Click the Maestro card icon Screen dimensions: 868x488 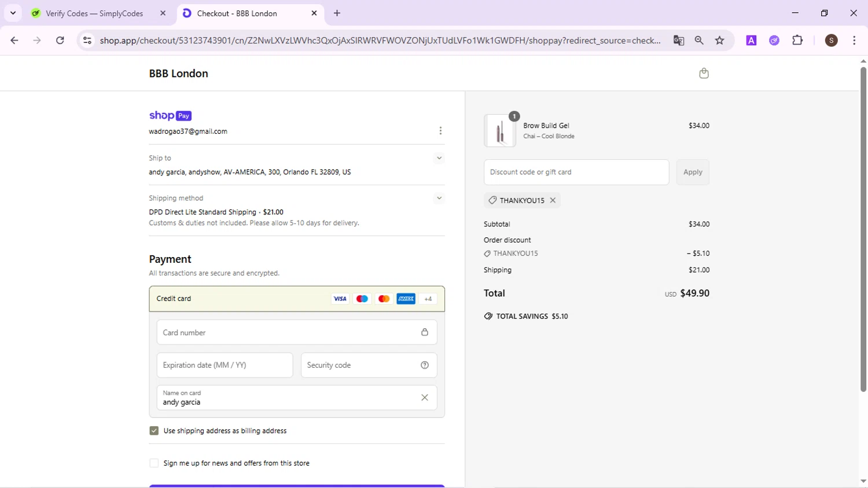pos(362,299)
